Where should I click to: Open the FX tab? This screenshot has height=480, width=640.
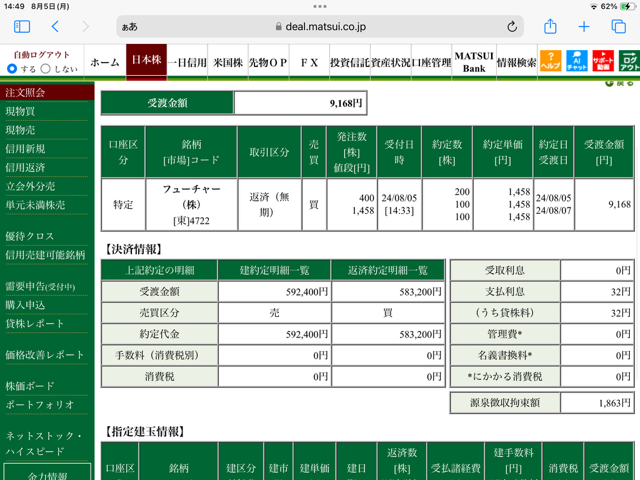coord(309,62)
